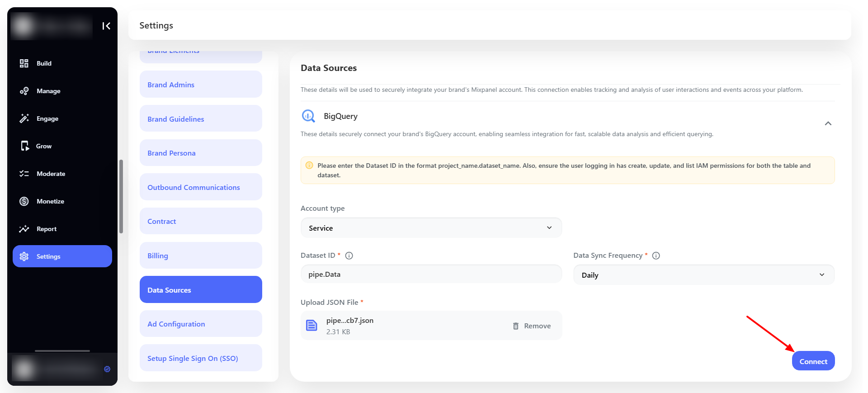This screenshot has width=868, height=393.
Task: Click the Data Sources heading
Action: point(329,68)
